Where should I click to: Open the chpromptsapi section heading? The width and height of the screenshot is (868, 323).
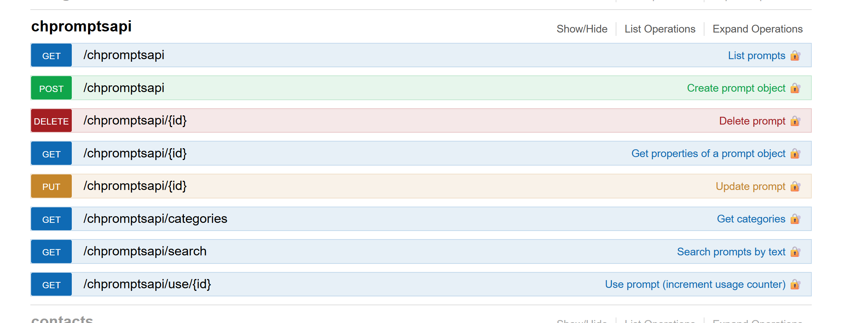click(x=81, y=27)
